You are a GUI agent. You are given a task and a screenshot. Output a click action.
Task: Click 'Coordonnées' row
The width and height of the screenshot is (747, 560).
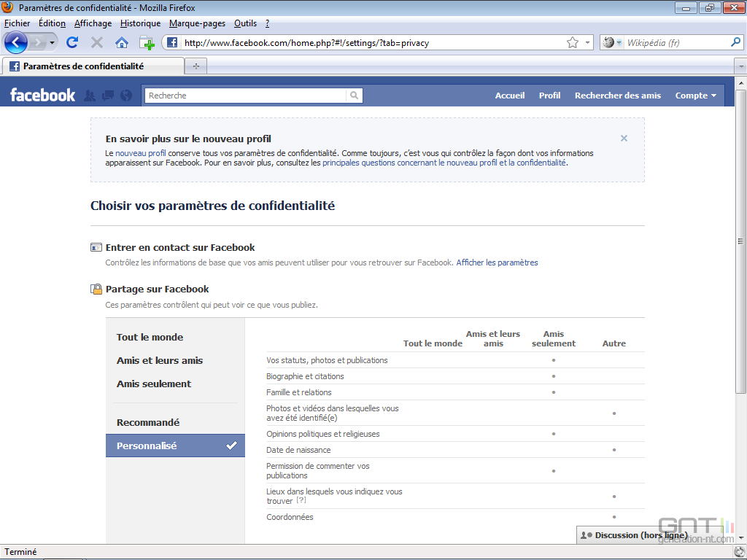[x=455, y=517]
